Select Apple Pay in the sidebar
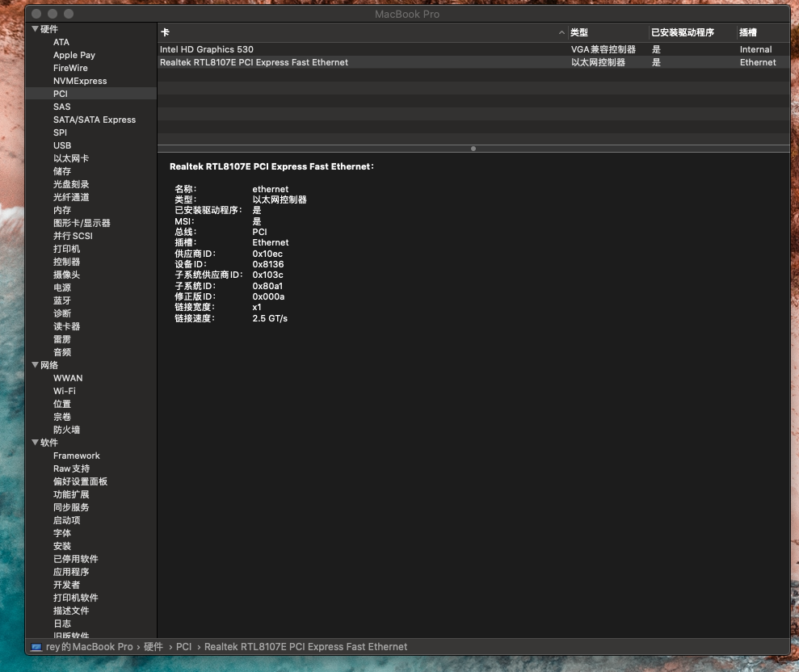The height and width of the screenshot is (672, 799). [x=74, y=55]
